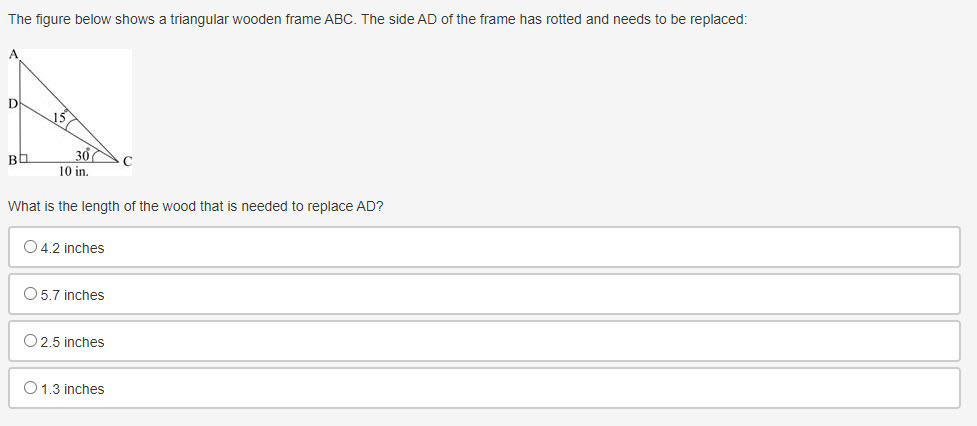Click the "2.5 inches" answer label text
Viewport: 977px width, 426px height.
tap(72, 342)
